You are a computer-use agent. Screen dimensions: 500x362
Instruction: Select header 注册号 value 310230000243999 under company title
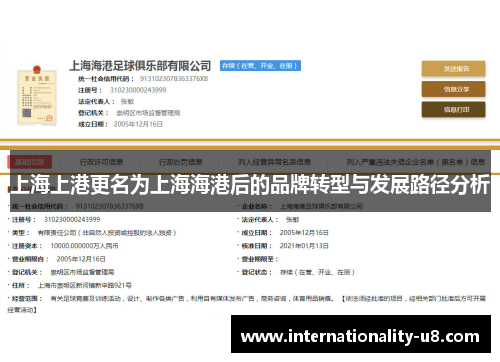138,90
